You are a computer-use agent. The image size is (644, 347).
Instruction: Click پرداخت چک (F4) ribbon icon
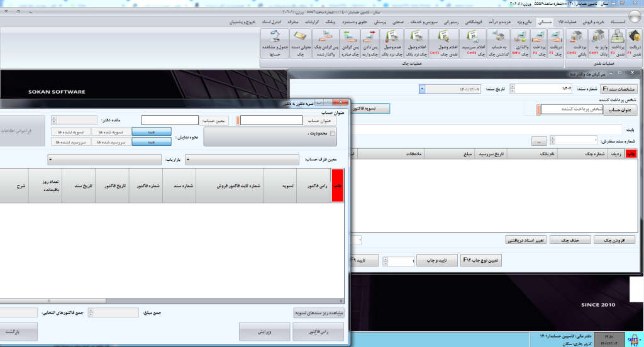pos(538,43)
